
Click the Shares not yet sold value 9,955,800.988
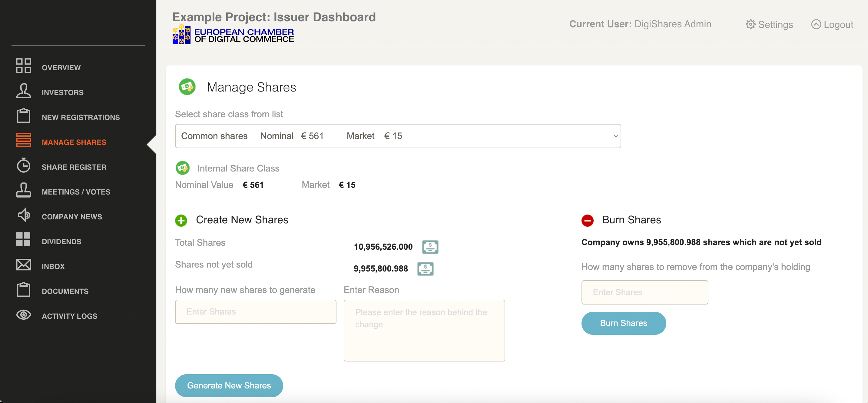[x=380, y=269]
